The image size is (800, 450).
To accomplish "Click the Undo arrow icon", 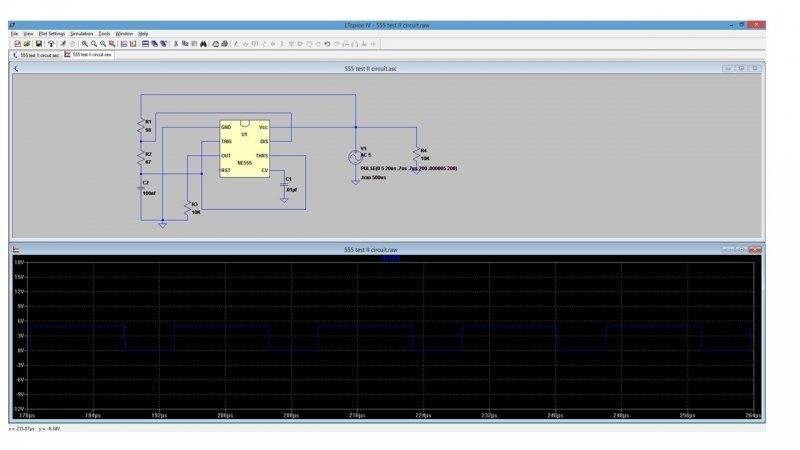I will coord(328,44).
